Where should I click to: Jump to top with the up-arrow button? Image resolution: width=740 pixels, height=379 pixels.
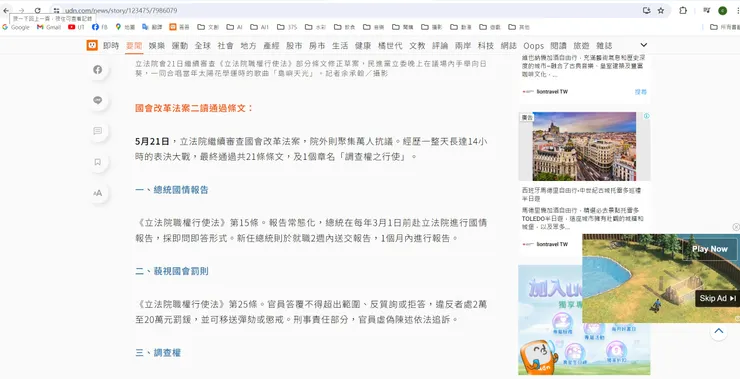point(719,331)
